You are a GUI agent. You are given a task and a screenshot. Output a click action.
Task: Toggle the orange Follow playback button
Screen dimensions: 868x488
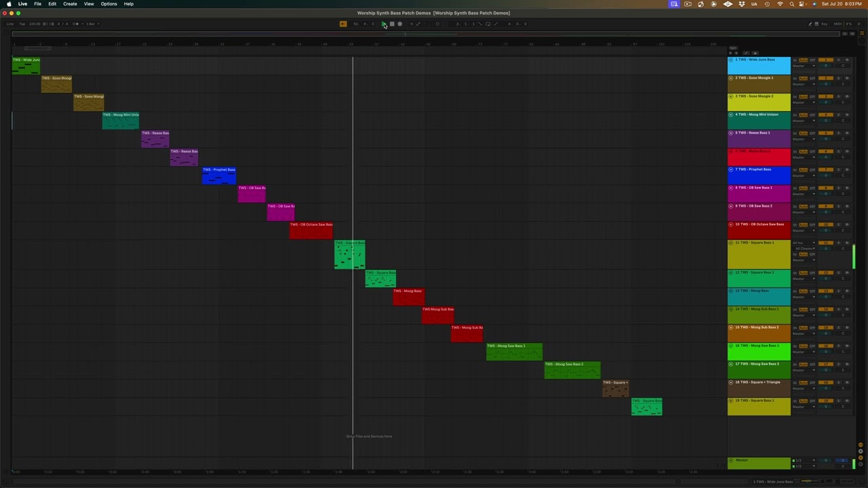(x=343, y=24)
